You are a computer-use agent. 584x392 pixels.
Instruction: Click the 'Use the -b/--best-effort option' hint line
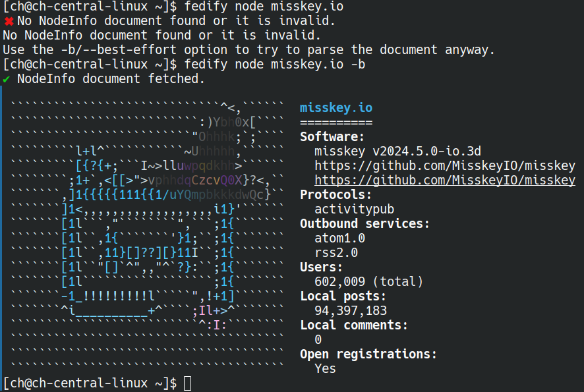248,50
